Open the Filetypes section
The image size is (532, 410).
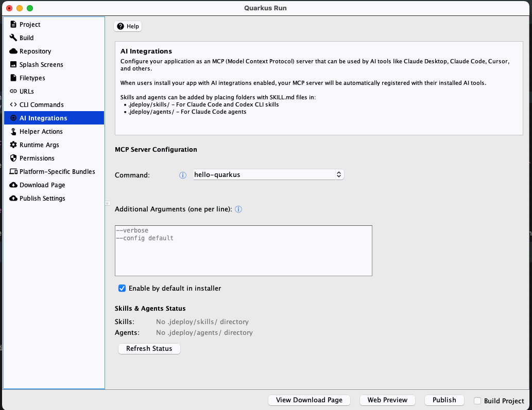coord(54,78)
